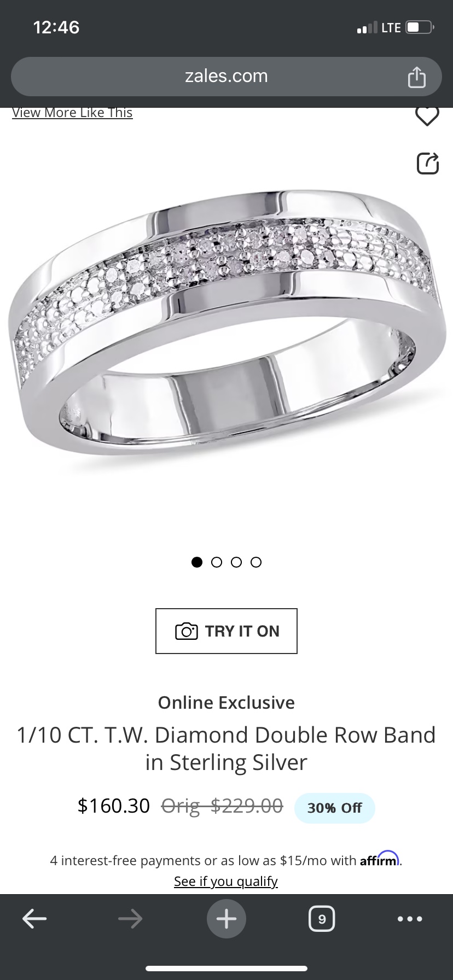This screenshot has height=980, width=453.
Task: Select the second image carousel dot
Action: point(217,562)
